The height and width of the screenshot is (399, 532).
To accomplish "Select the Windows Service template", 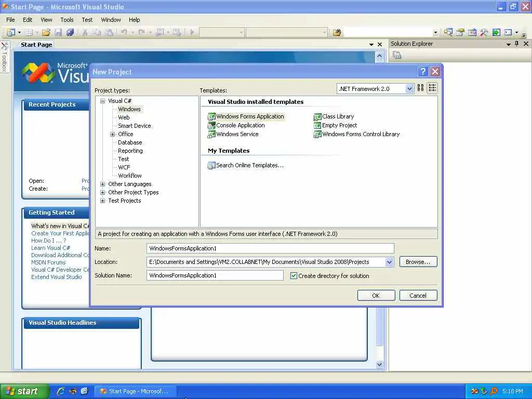I will [x=233, y=134].
